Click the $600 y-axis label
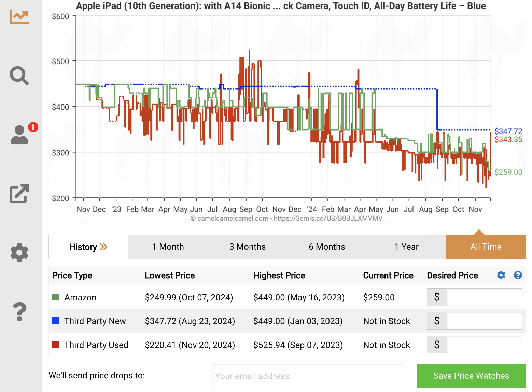Image resolution: width=532 pixels, height=392 pixels. pyautogui.click(x=60, y=16)
